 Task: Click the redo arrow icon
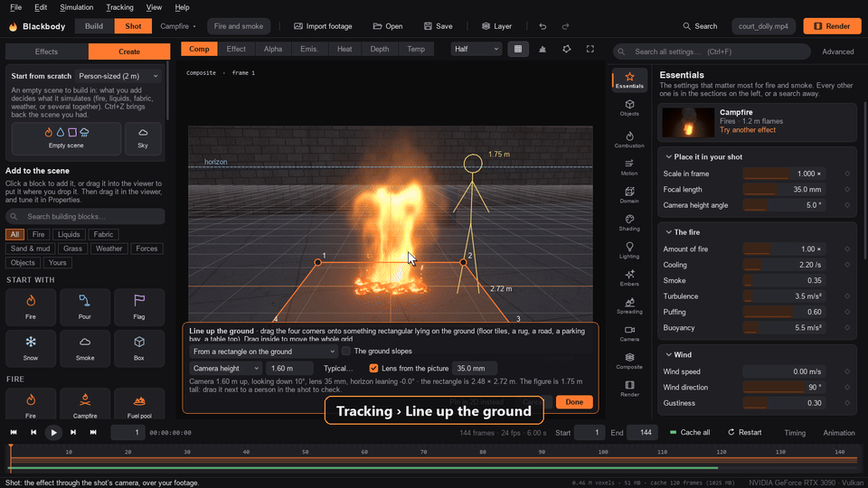(565, 26)
